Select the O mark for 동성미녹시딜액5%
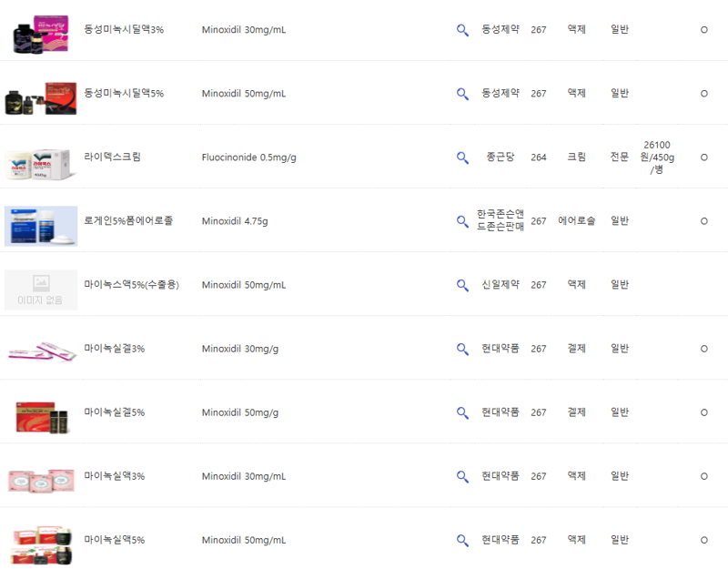This screenshot has width=728, height=569. (703, 93)
